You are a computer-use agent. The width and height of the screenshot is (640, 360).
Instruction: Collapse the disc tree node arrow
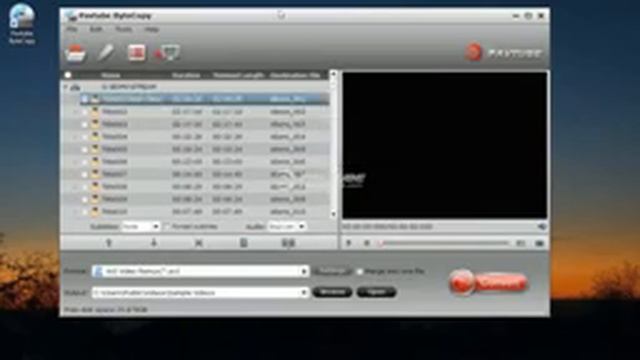[66, 87]
